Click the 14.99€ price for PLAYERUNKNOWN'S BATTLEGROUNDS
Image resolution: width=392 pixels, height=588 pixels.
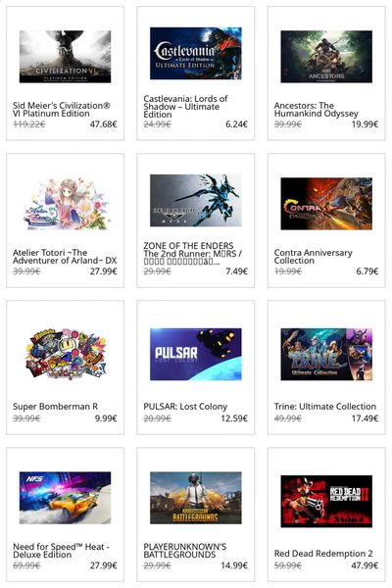pos(234,565)
